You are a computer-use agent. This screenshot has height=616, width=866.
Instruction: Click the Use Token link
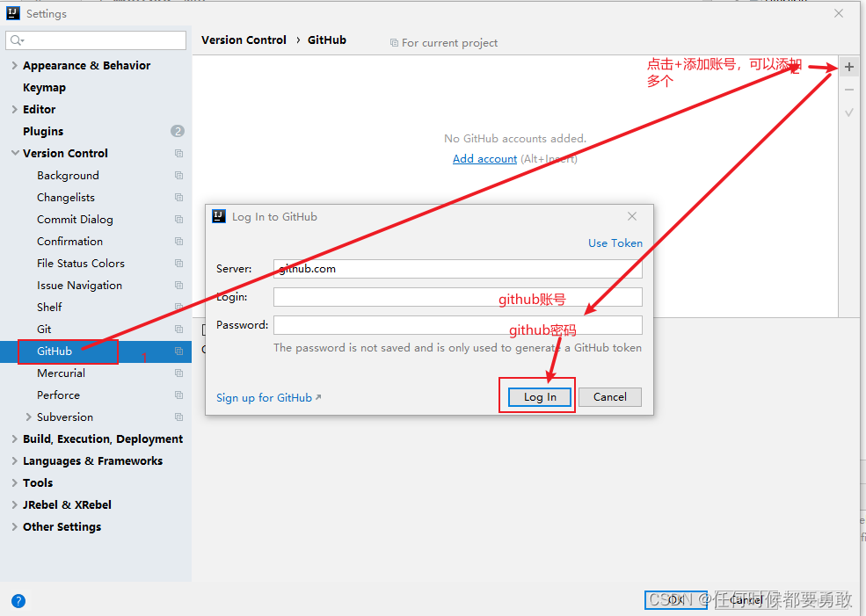coord(615,243)
